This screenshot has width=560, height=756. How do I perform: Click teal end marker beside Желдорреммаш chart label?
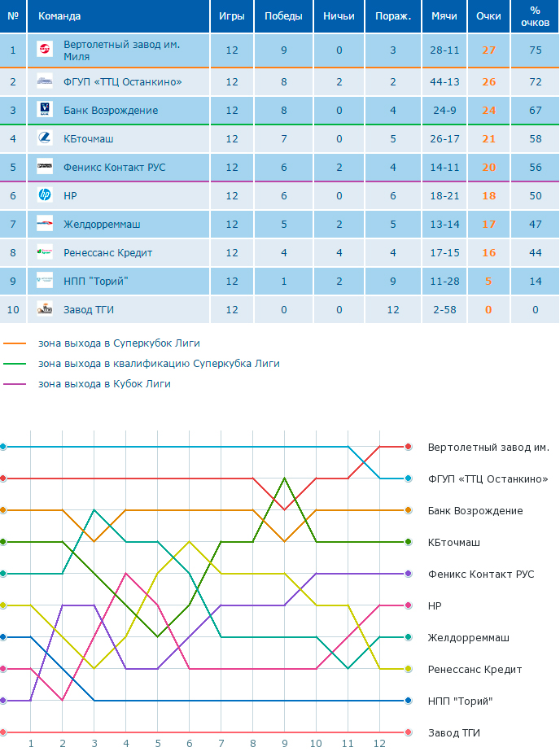tap(408, 637)
